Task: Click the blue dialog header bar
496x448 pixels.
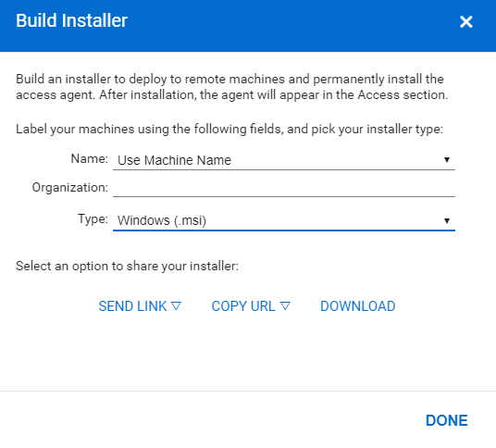Action: [x=248, y=26]
